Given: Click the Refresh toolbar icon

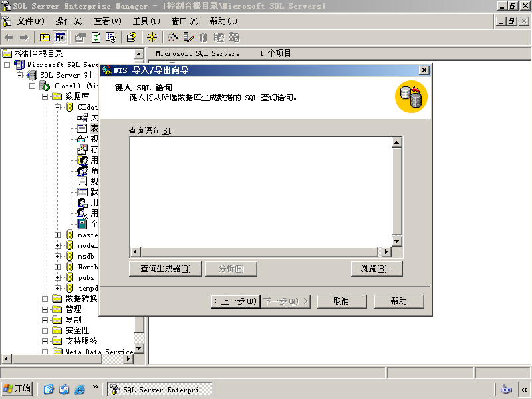Looking at the screenshot, I should tap(96, 37).
